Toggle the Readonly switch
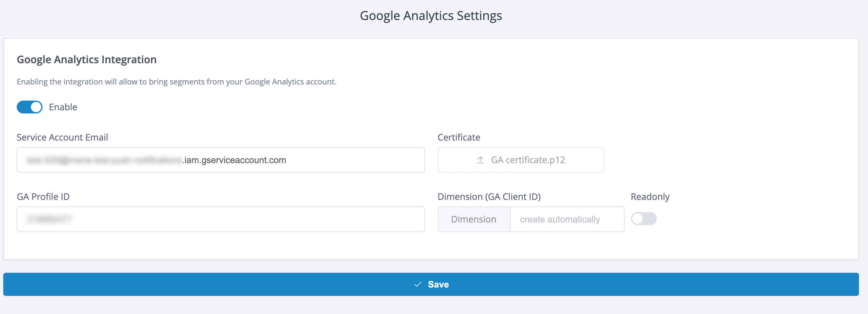The image size is (868, 314). [643, 219]
